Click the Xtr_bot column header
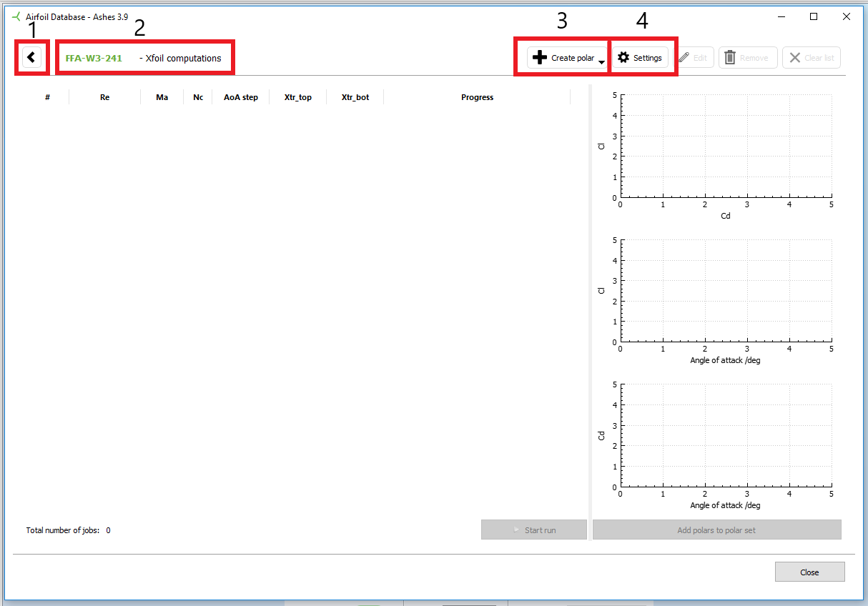Viewport: 868px width, 606px height. tap(355, 97)
